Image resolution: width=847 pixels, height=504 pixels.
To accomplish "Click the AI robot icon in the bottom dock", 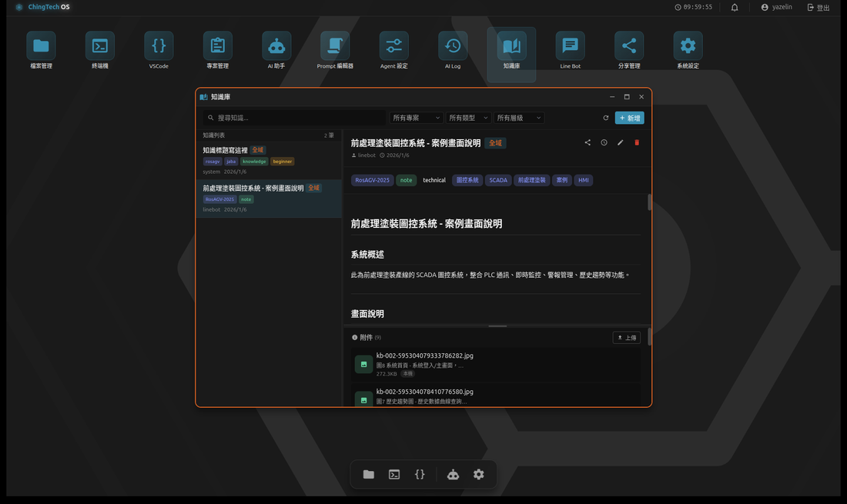I will click(x=453, y=474).
